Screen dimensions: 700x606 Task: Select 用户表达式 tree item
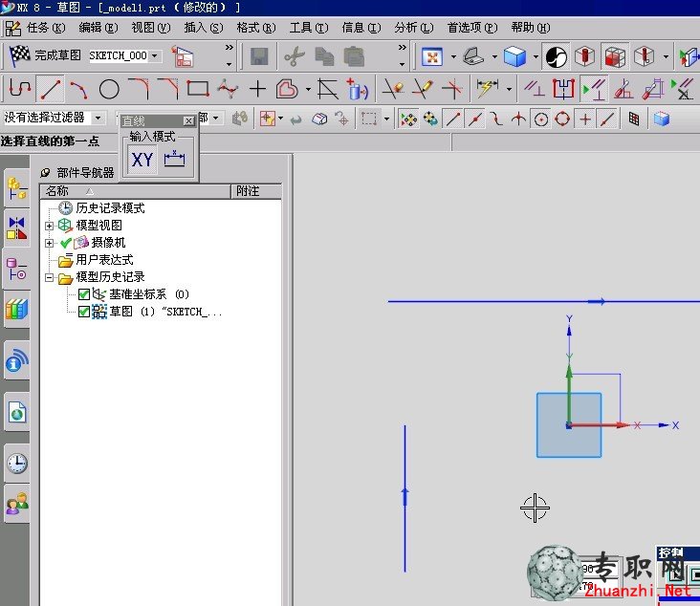[x=104, y=260]
